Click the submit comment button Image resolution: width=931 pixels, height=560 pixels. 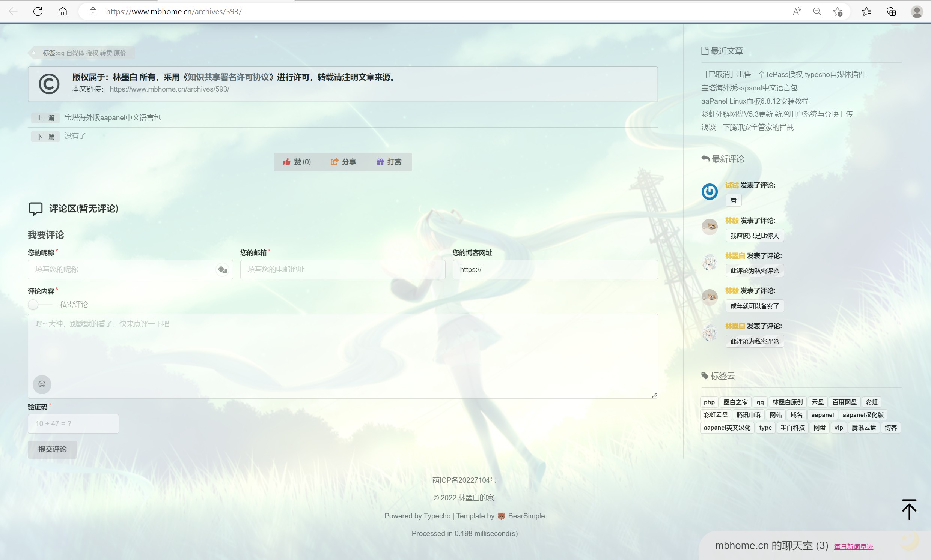[x=52, y=449]
